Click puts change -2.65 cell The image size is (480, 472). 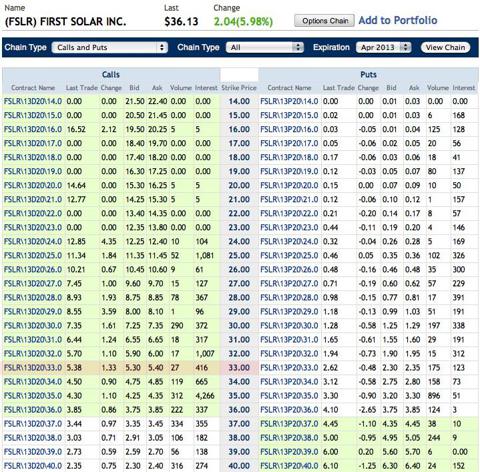368,410
